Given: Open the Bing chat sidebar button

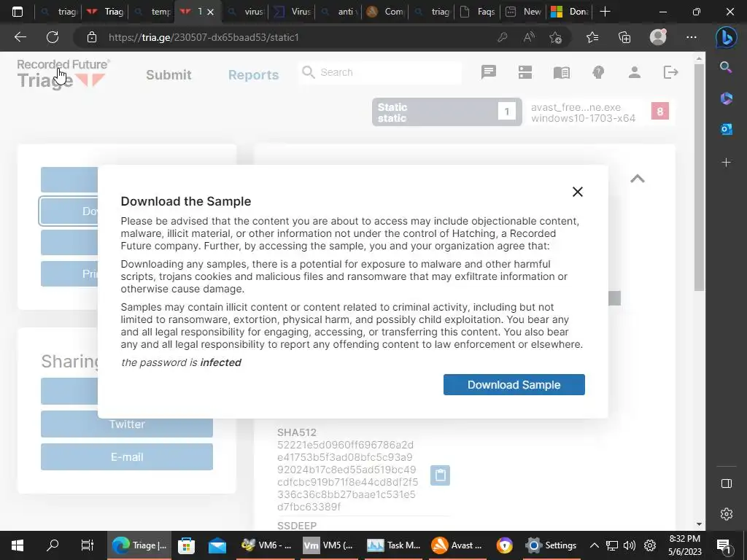Looking at the screenshot, I should pos(726,37).
